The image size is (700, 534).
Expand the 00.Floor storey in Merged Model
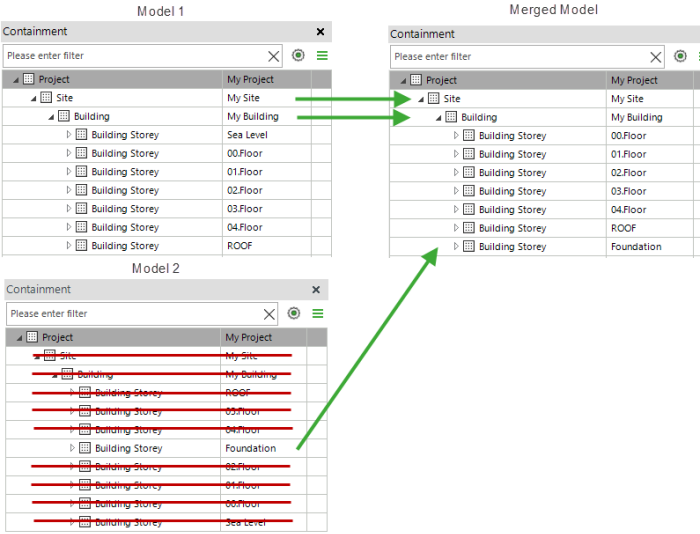point(456,135)
